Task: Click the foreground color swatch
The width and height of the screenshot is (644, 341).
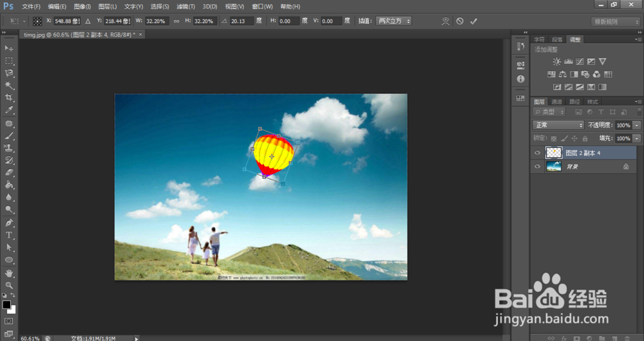Action: (x=6, y=305)
